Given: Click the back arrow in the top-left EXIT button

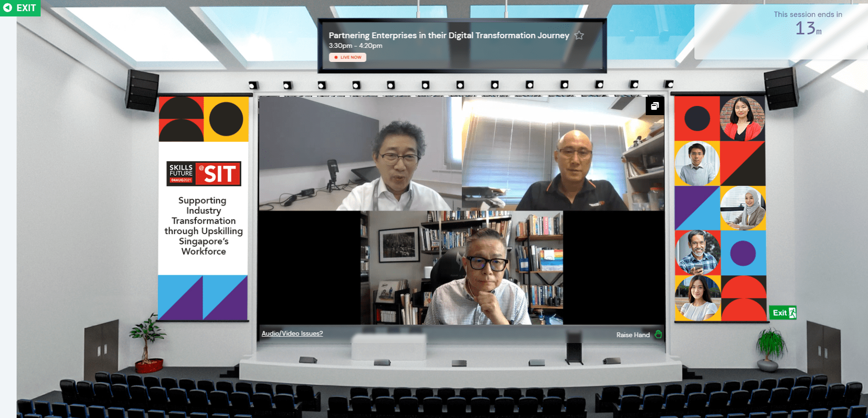Looking at the screenshot, I should (x=8, y=8).
